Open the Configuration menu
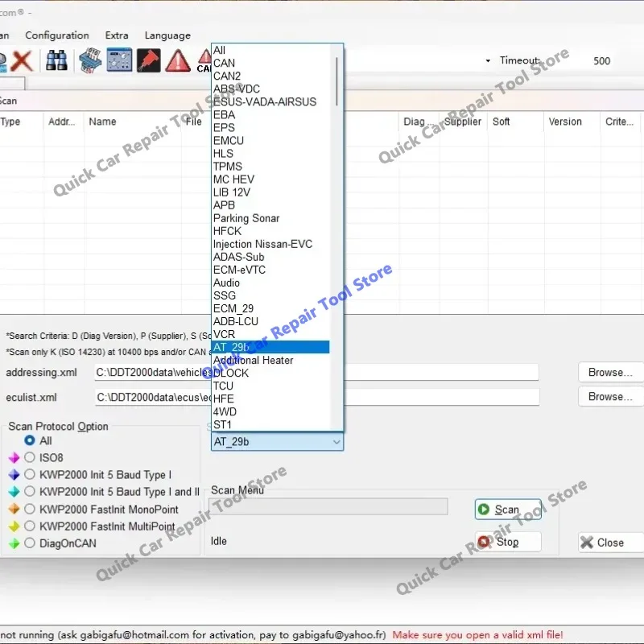 (x=57, y=35)
